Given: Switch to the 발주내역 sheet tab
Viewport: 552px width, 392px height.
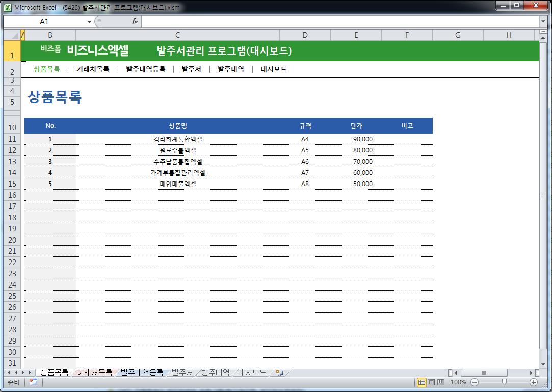Looking at the screenshot, I should (215, 372).
